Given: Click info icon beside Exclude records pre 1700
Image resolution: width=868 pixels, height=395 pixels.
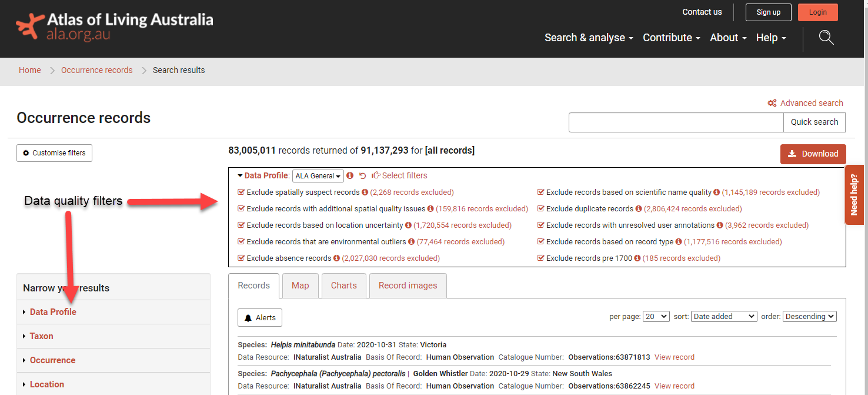Looking at the screenshot, I should click(637, 258).
